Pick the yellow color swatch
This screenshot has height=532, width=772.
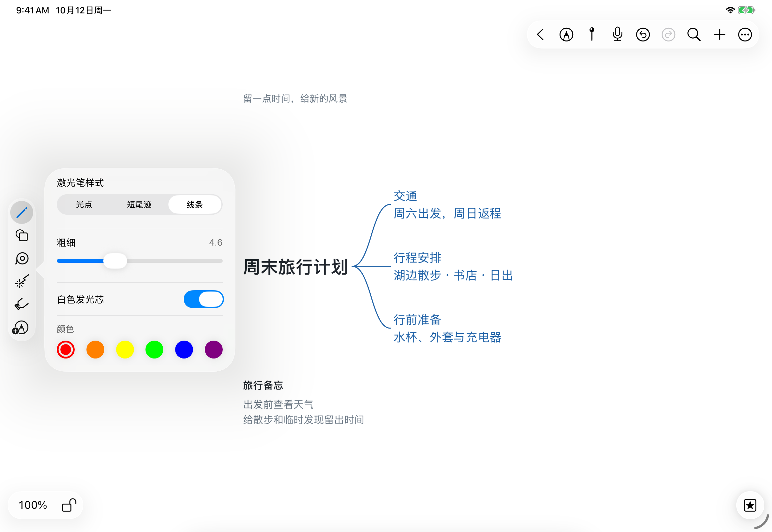tap(125, 349)
